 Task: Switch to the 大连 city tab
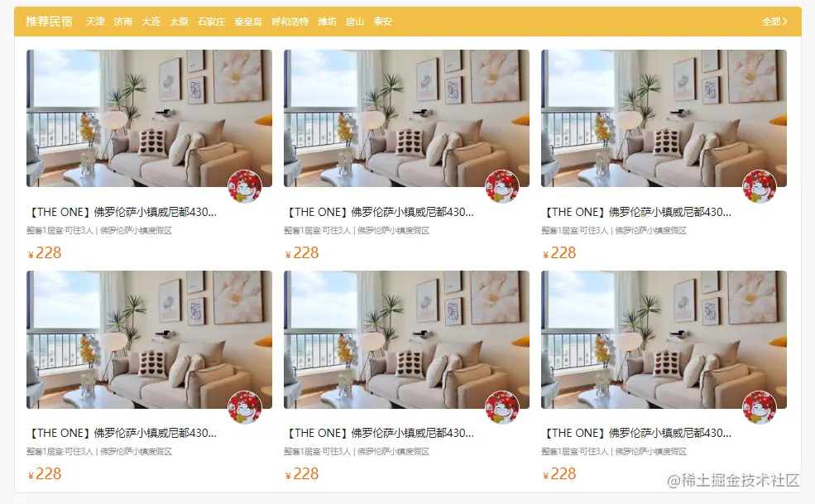pyautogui.click(x=151, y=22)
